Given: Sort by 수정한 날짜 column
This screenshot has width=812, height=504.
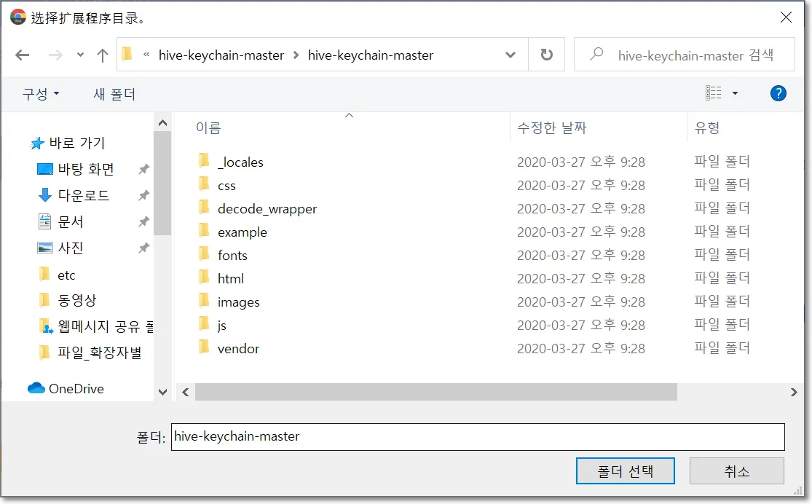Looking at the screenshot, I should 551,127.
